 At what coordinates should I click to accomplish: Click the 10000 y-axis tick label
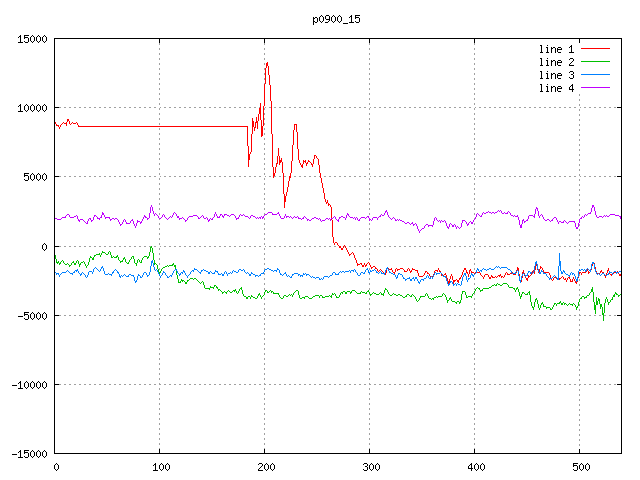tap(31, 108)
